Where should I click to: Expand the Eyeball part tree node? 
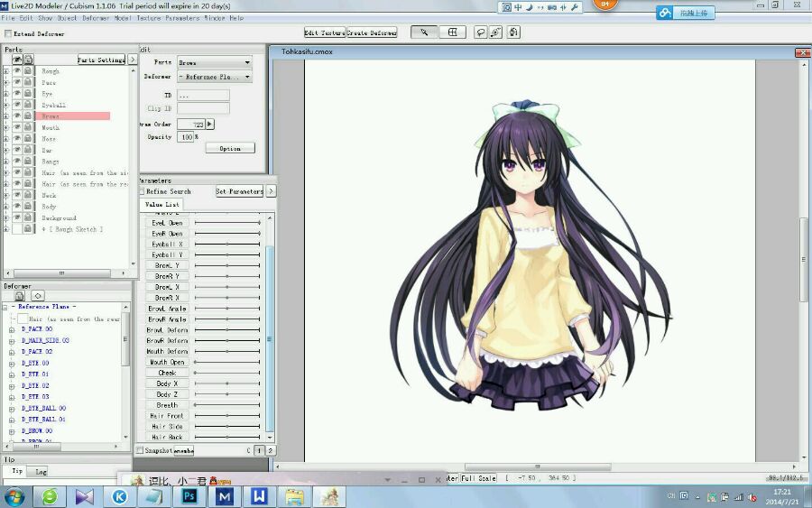click(x=6, y=105)
